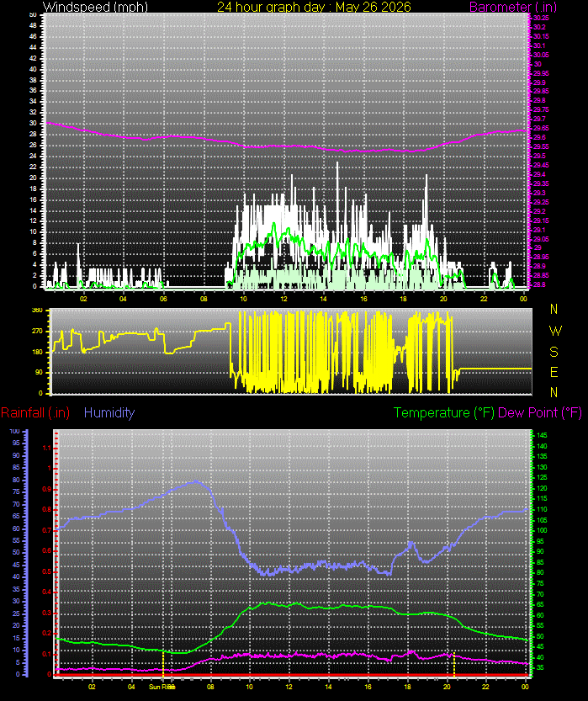This screenshot has height=701, width=588.
Task: Click the yellow dashed sunset marker near hour 20
Action: 454,664
